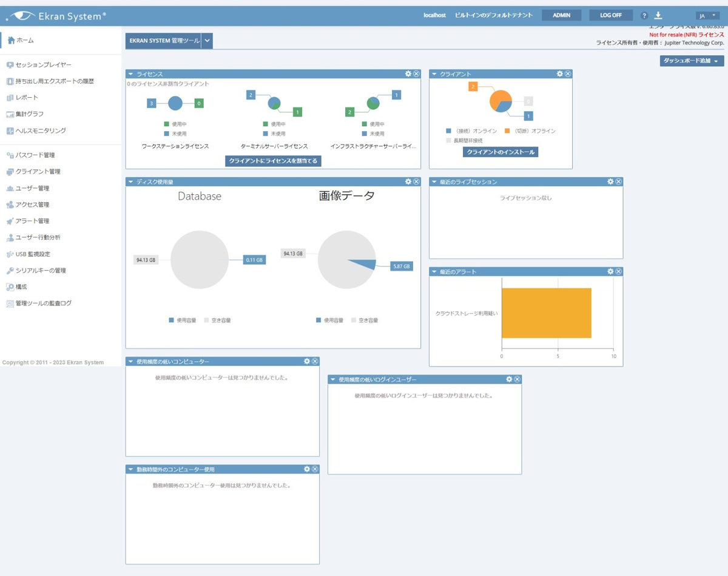Click the パスワード管理 key icon
This screenshot has width=728, height=576.
10,155
